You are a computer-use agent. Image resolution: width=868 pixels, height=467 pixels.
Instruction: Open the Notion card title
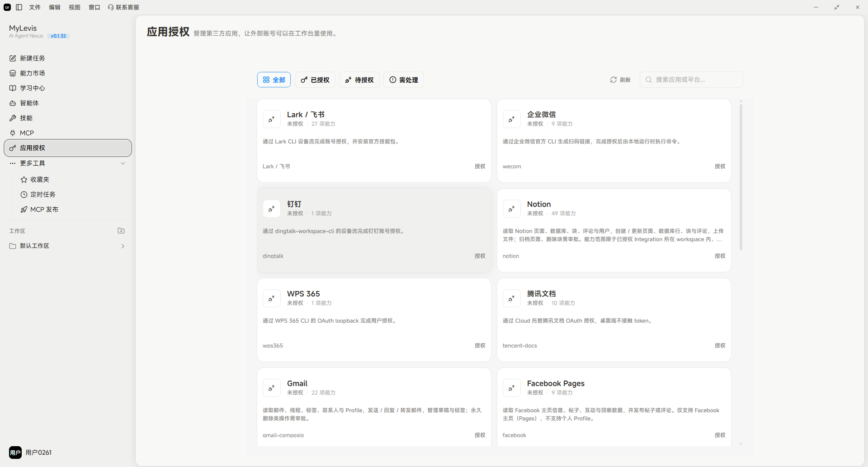click(x=539, y=205)
